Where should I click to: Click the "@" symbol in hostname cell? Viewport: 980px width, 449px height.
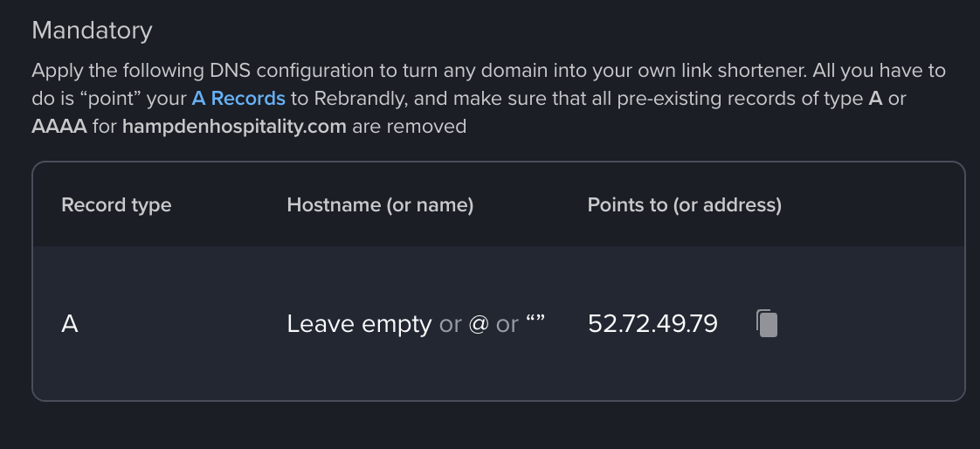click(478, 324)
